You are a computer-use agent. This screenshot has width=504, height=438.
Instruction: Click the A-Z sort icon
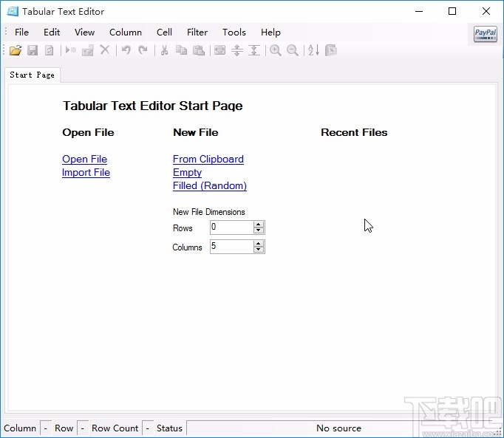[x=313, y=50]
